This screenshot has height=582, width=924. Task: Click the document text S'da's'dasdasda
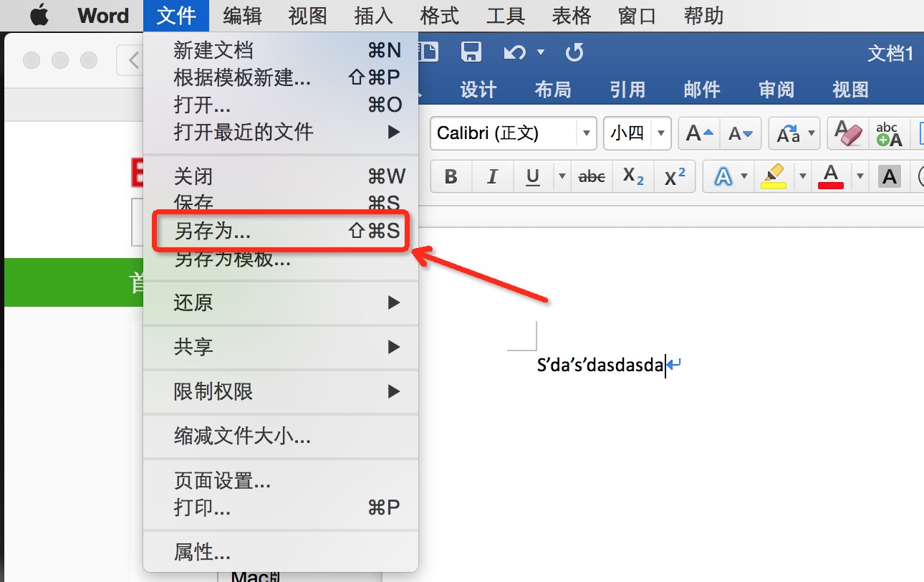[600, 365]
